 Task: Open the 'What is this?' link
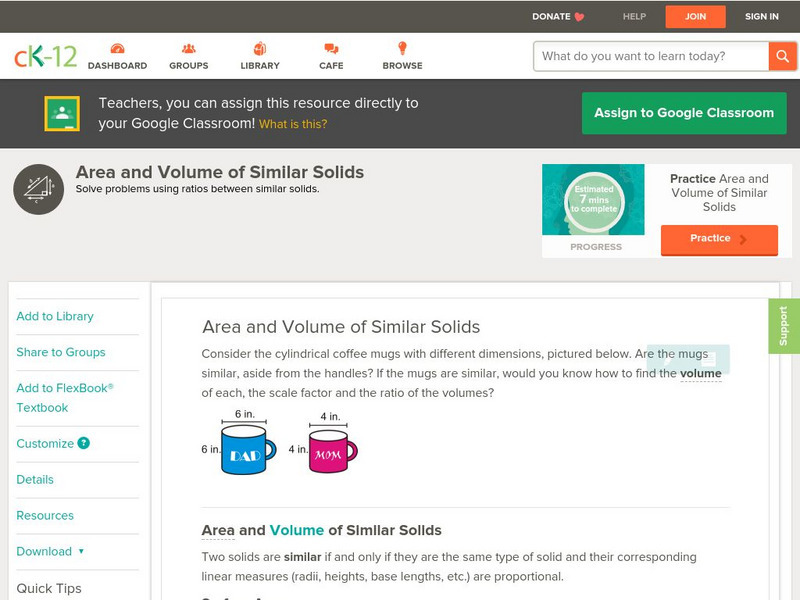(x=293, y=124)
